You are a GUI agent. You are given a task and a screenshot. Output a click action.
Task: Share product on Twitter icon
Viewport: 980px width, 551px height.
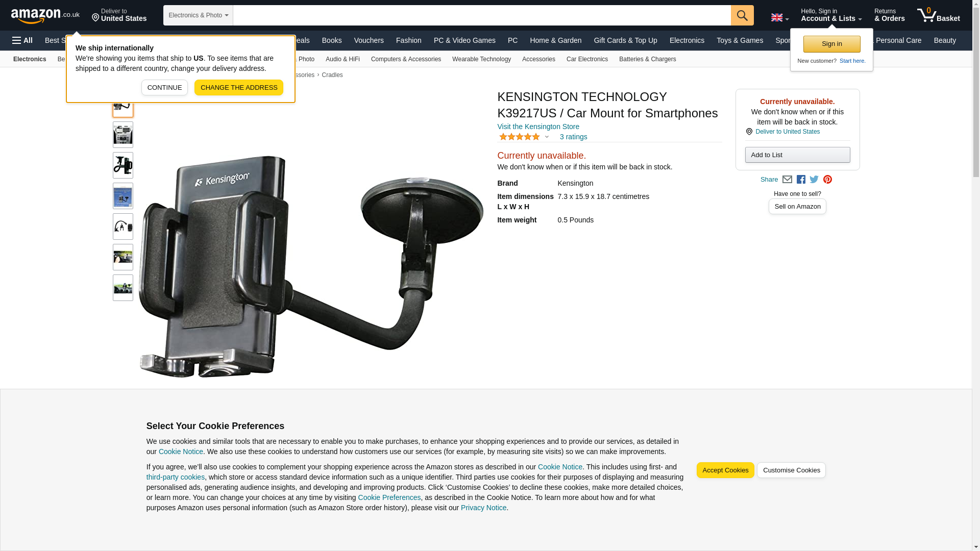(x=814, y=180)
